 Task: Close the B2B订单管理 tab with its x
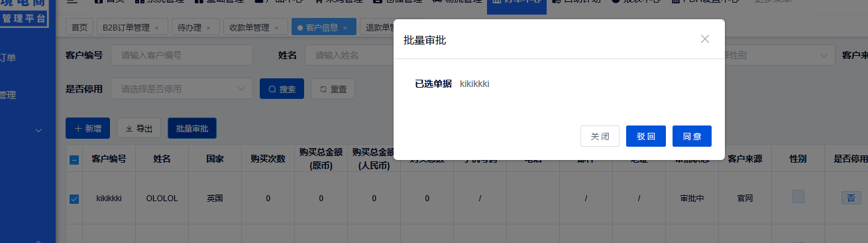156,28
